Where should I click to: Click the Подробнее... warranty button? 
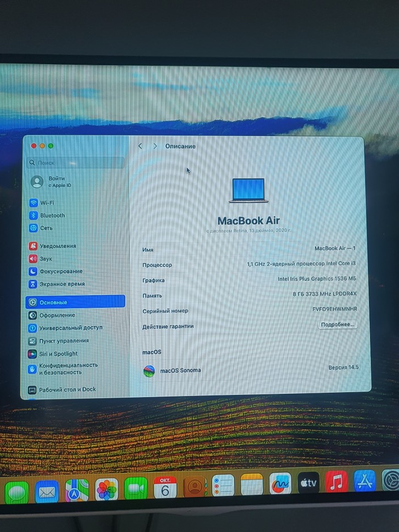(x=337, y=324)
